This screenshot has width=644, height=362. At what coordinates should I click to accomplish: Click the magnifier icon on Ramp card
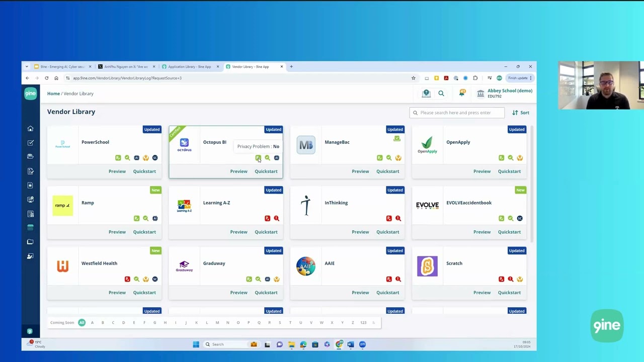[145, 218]
